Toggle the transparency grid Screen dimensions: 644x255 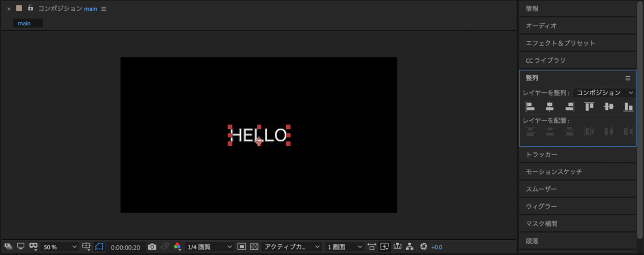click(254, 246)
